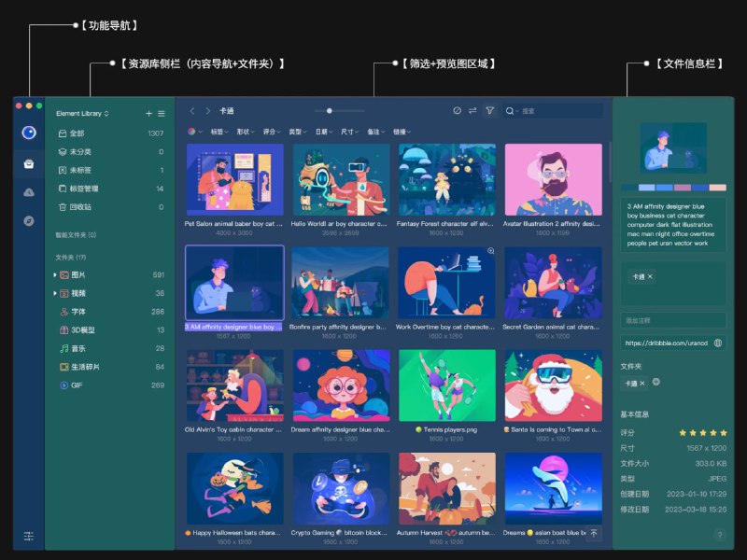The width and height of the screenshot is (747, 560).
Task: Select 全部 in the library sidebar
Action: 76,133
